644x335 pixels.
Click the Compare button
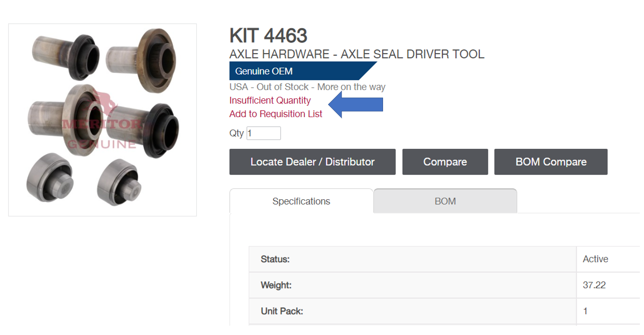pos(445,162)
